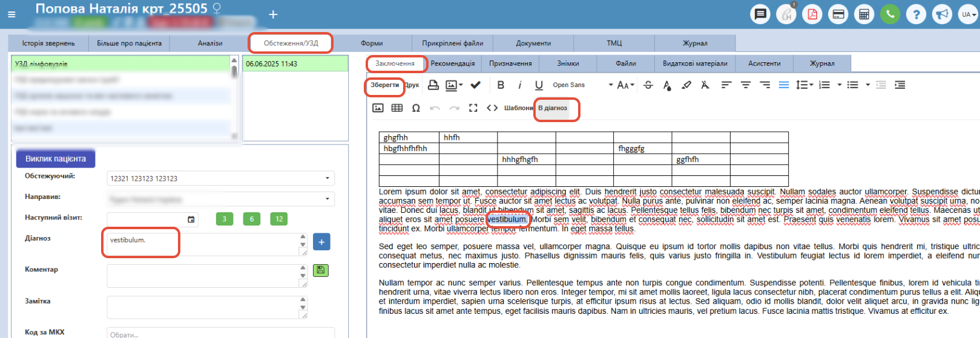Image resolution: width=980 pixels, height=338 pixels.
Task: Open the calculator icon
Action: [864, 14]
